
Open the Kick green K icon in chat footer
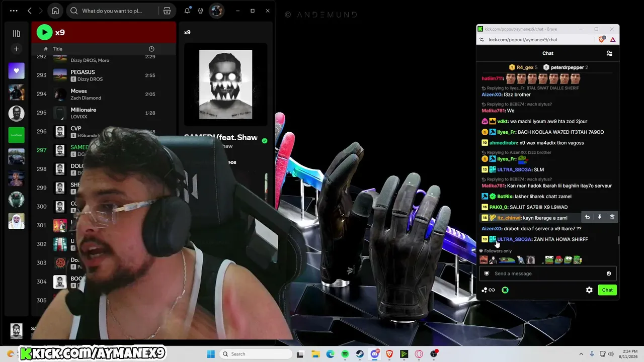pyautogui.click(x=505, y=290)
